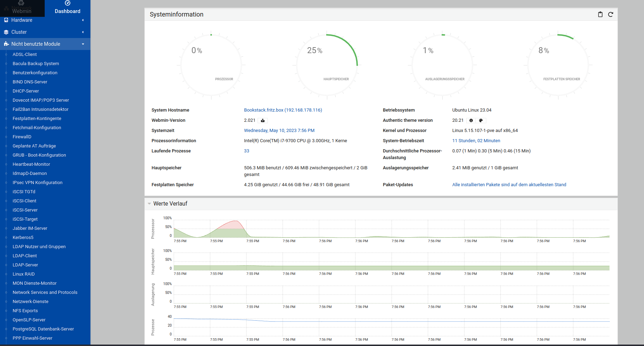644x346 pixels.
Task: Open LDAP-Server module
Action: (25, 265)
